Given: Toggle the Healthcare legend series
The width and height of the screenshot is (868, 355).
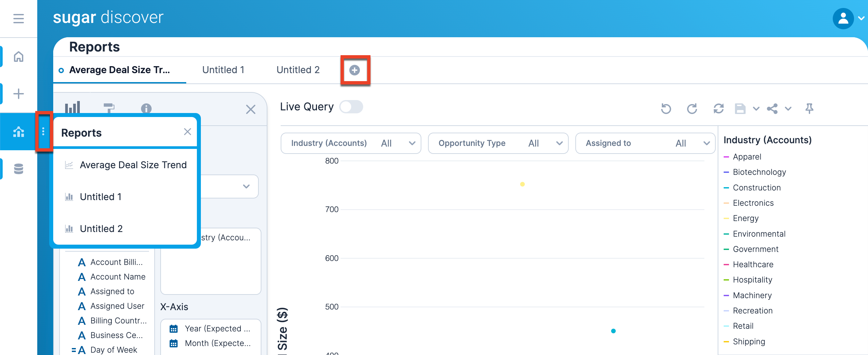Looking at the screenshot, I should (753, 264).
